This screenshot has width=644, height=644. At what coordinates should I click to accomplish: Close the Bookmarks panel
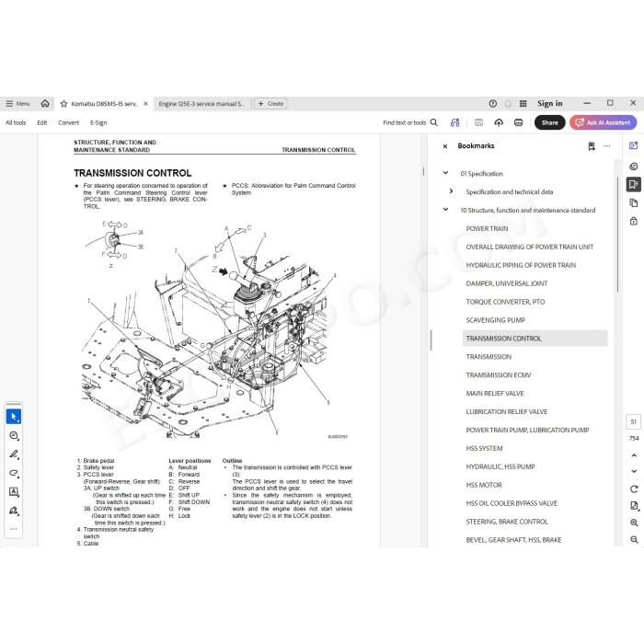click(x=445, y=145)
